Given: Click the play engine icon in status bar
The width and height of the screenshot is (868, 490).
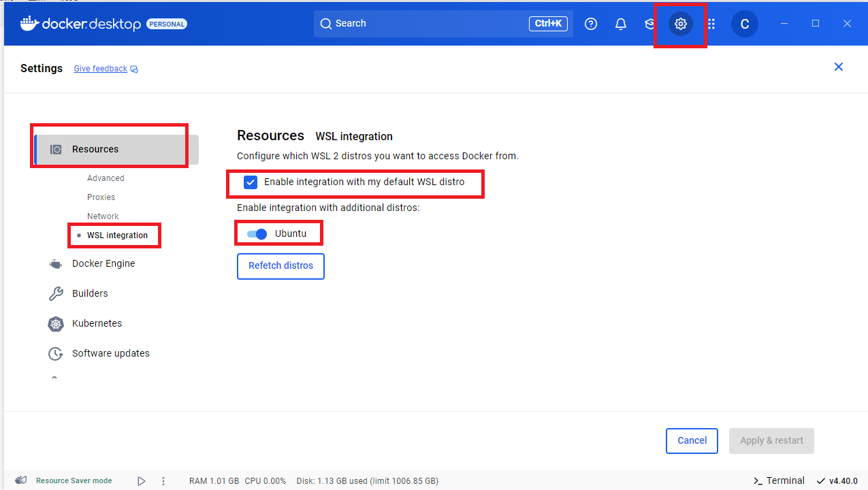Looking at the screenshot, I should click(141, 480).
